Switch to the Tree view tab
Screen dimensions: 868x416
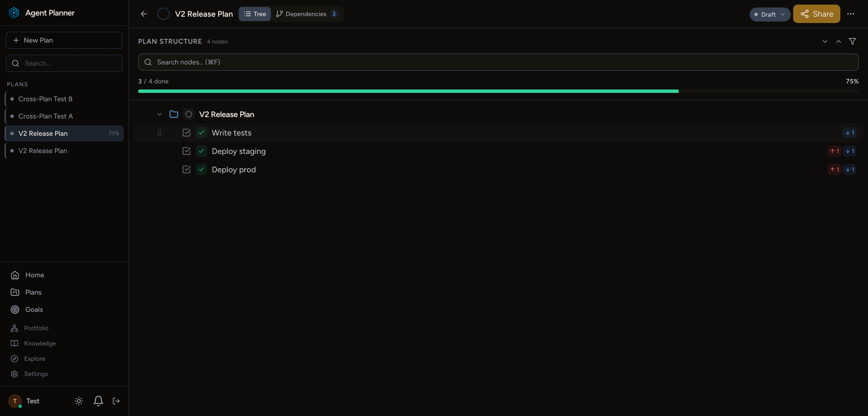255,14
